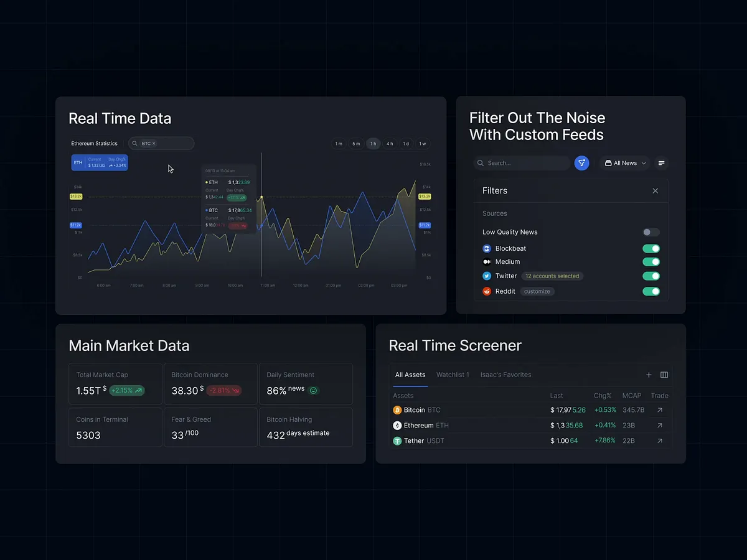Screen dimensions: 747x560
Task: Click the Medium source icon
Action: pos(487,261)
